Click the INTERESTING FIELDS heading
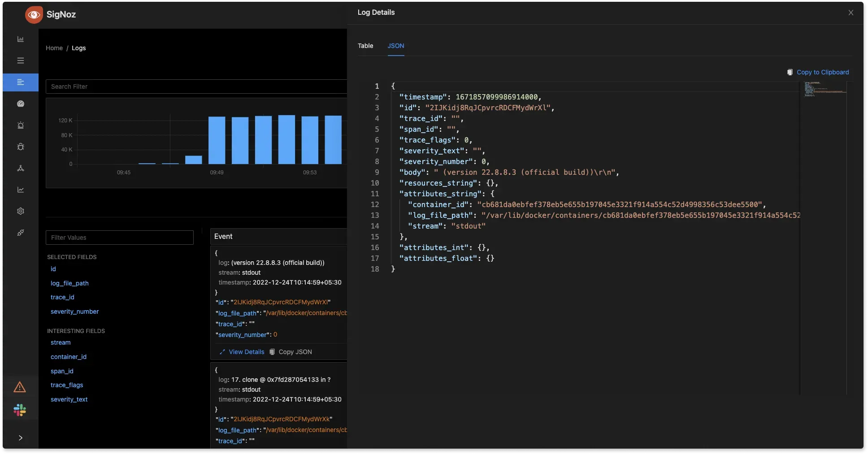The width and height of the screenshot is (868, 454). pos(76,331)
